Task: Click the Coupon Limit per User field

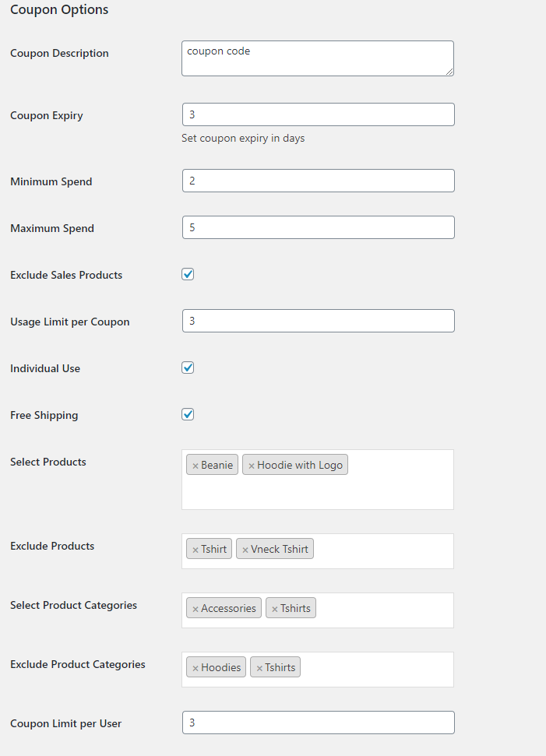Action: pos(317,722)
